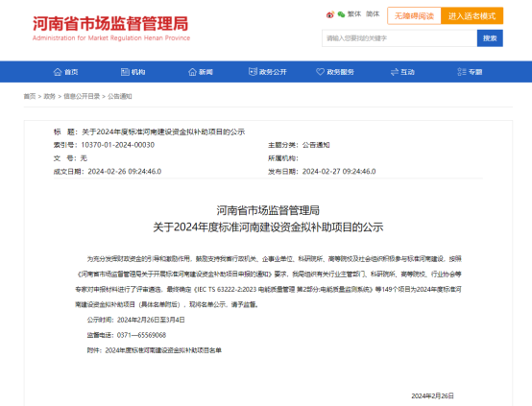The width and height of the screenshot is (532, 406).
Task: Open 信息公开目录 breadcrumb link
Action: 82,96
